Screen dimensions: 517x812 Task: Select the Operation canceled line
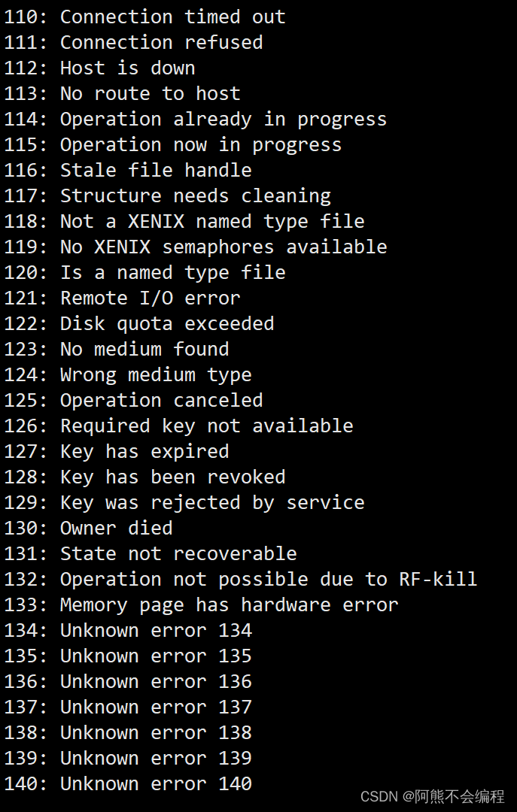(x=133, y=400)
